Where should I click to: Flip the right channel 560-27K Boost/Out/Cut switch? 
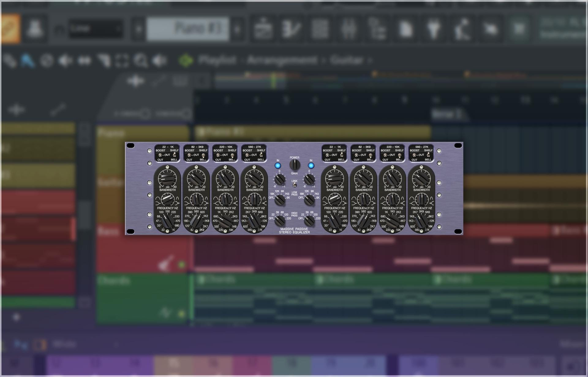click(414, 155)
